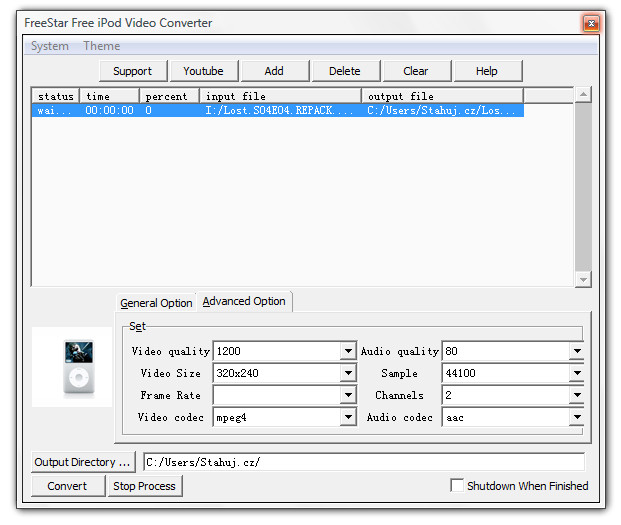Close the FreeStar converter window
This screenshot has height=525, width=621.
click(x=591, y=23)
